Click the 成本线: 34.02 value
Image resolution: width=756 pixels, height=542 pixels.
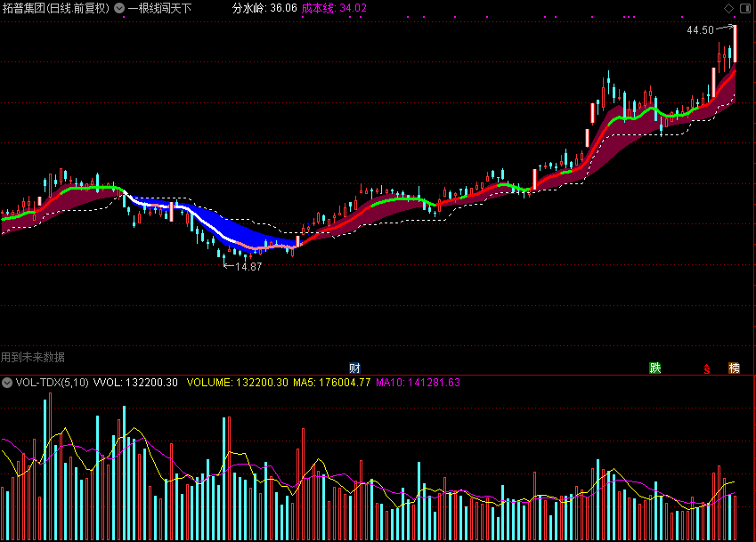[x=334, y=8]
